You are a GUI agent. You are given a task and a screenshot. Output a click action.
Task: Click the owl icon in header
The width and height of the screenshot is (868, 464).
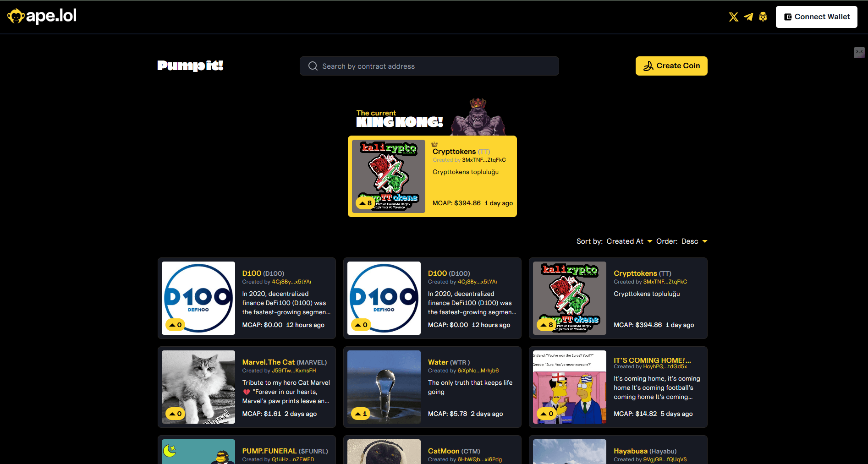click(x=763, y=17)
